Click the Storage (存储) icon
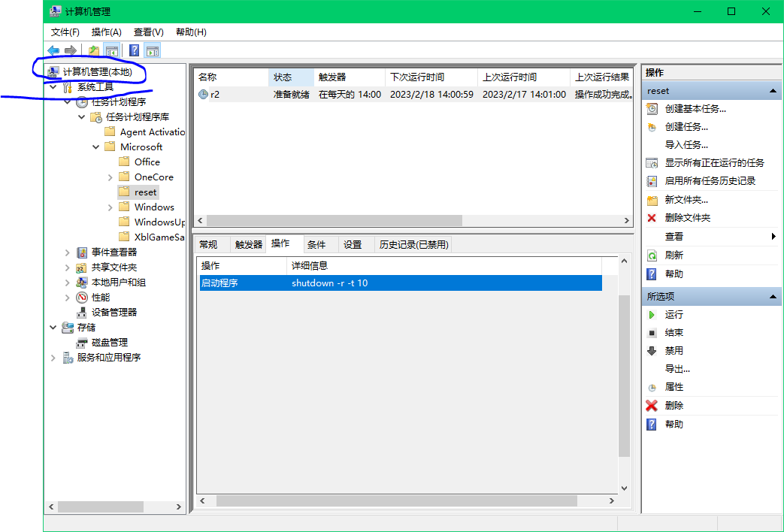The height and width of the screenshot is (532, 784). point(68,328)
